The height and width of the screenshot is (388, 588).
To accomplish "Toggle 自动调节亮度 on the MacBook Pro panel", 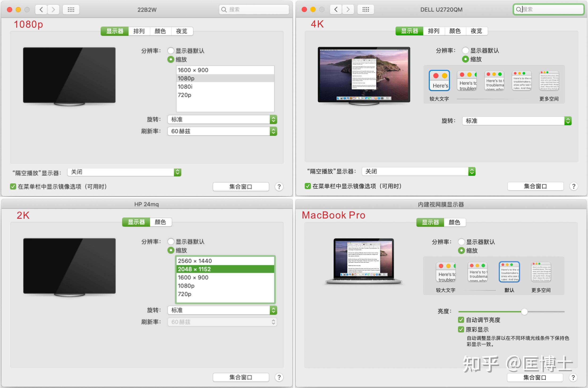I will (x=461, y=320).
